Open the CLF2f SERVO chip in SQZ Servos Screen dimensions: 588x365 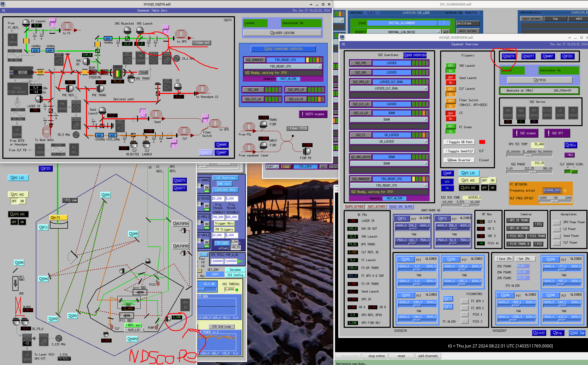547,113
